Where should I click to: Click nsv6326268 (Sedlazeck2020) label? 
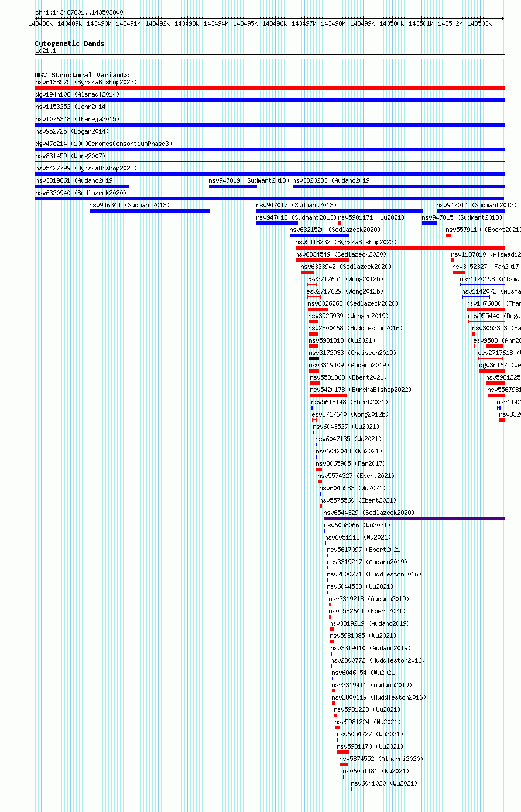[354, 303]
